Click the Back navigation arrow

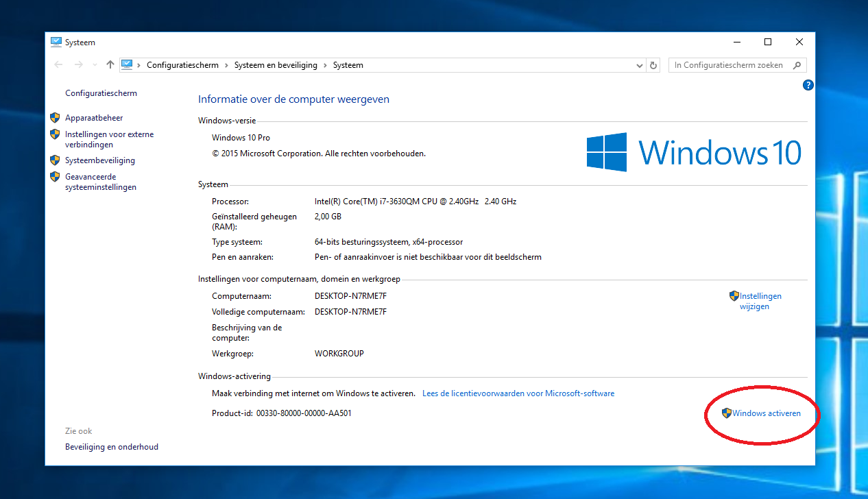tap(58, 64)
